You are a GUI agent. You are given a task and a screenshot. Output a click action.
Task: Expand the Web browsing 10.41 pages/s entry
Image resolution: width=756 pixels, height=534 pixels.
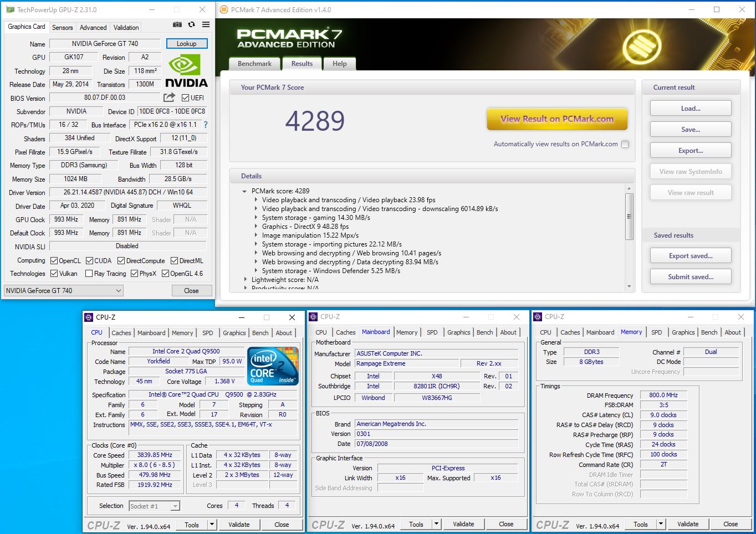coord(256,253)
